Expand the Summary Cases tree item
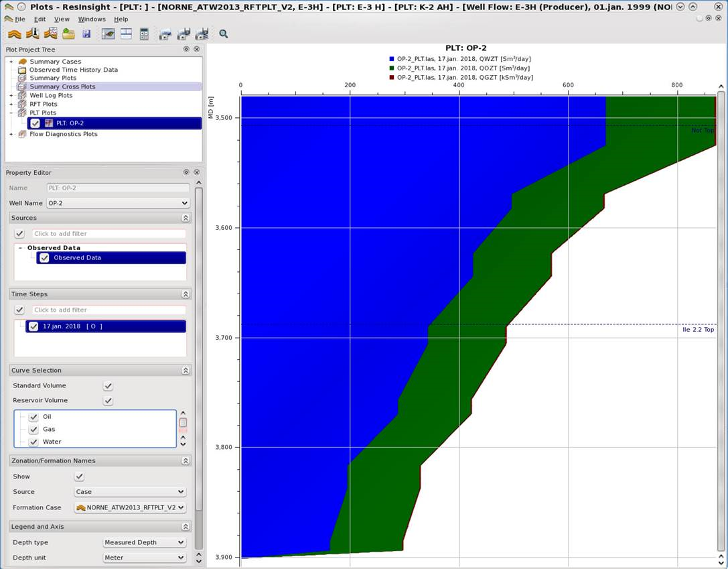Screen dimensions: 728x569 (10, 60)
